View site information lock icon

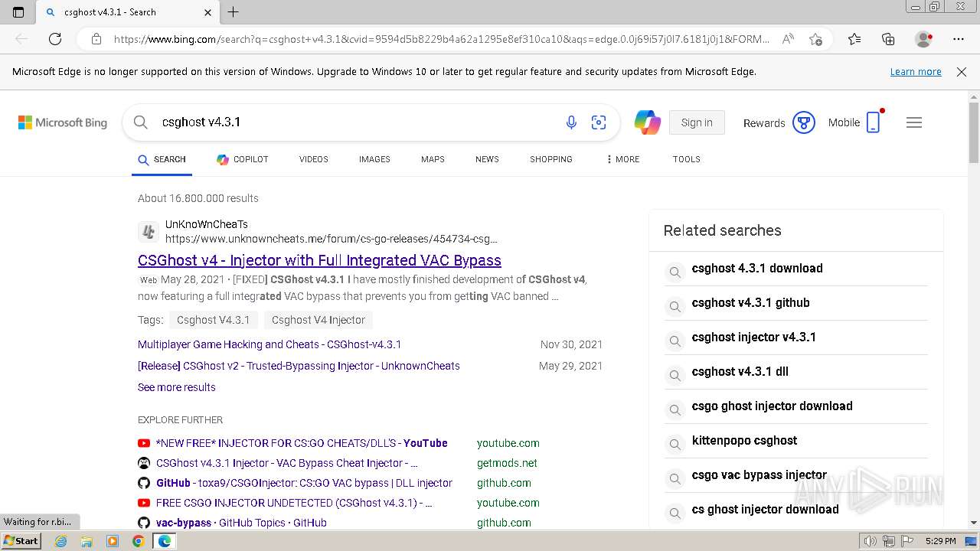[x=96, y=39]
